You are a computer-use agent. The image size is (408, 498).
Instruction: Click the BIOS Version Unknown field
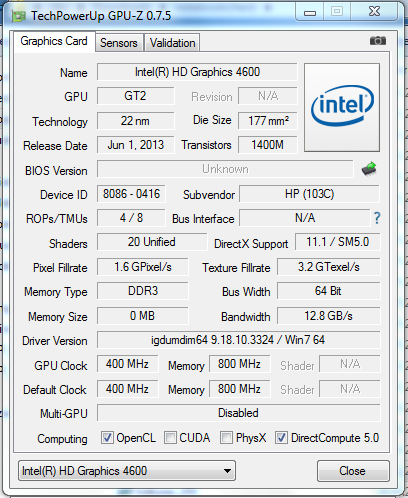(x=225, y=169)
